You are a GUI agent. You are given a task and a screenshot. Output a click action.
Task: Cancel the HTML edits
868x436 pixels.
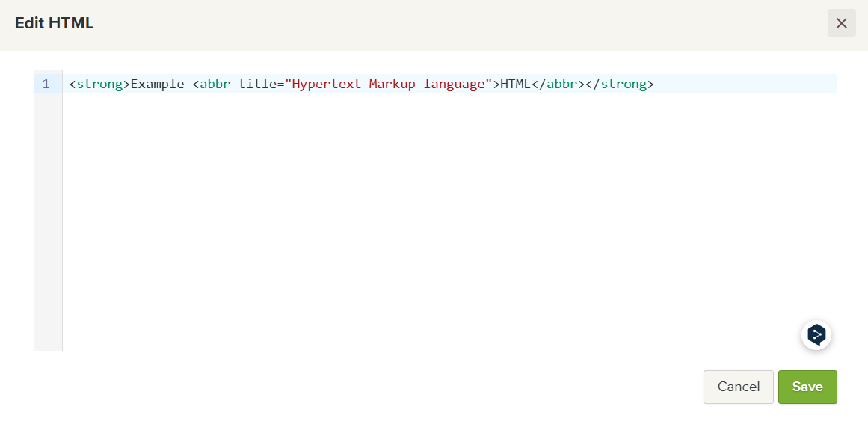pyautogui.click(x=738, y=387)
